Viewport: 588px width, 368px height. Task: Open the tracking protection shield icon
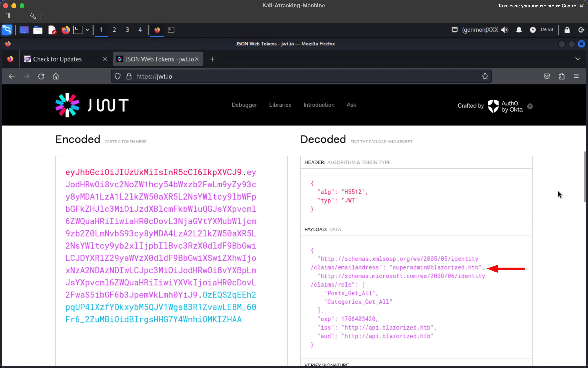[x=118, y=76]
